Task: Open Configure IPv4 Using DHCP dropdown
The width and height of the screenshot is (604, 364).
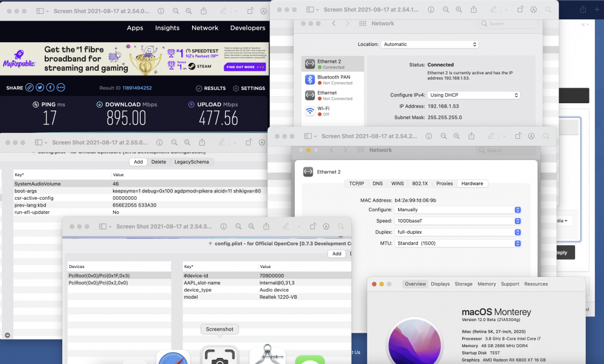Action: [474, 95]
